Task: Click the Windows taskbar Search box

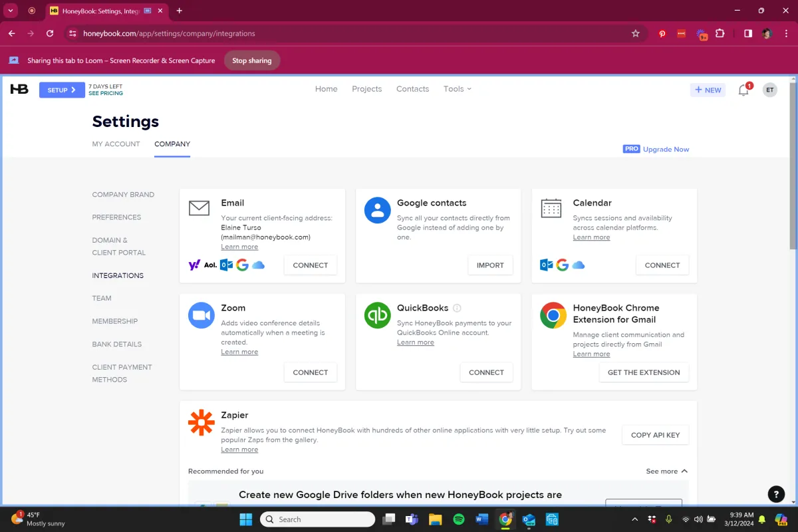Action: click(317, 519)
